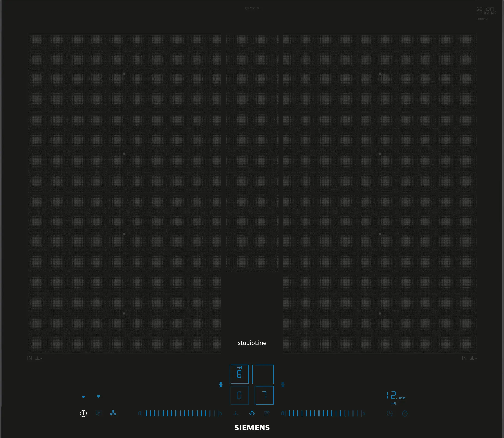Tap the frying sensor pan icon
The height and width of the screenshot is (438, 504).
[x=237, y=413]
